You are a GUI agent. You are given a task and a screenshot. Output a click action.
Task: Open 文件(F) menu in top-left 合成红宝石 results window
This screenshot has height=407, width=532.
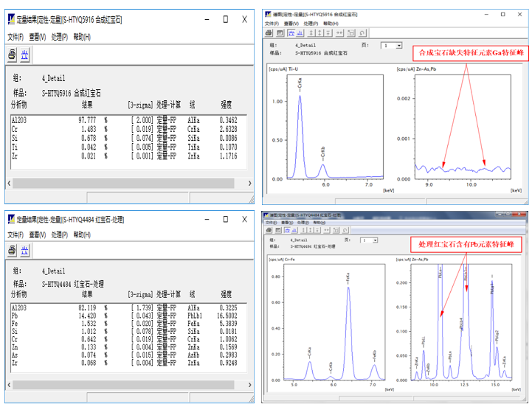pos(15,37)
